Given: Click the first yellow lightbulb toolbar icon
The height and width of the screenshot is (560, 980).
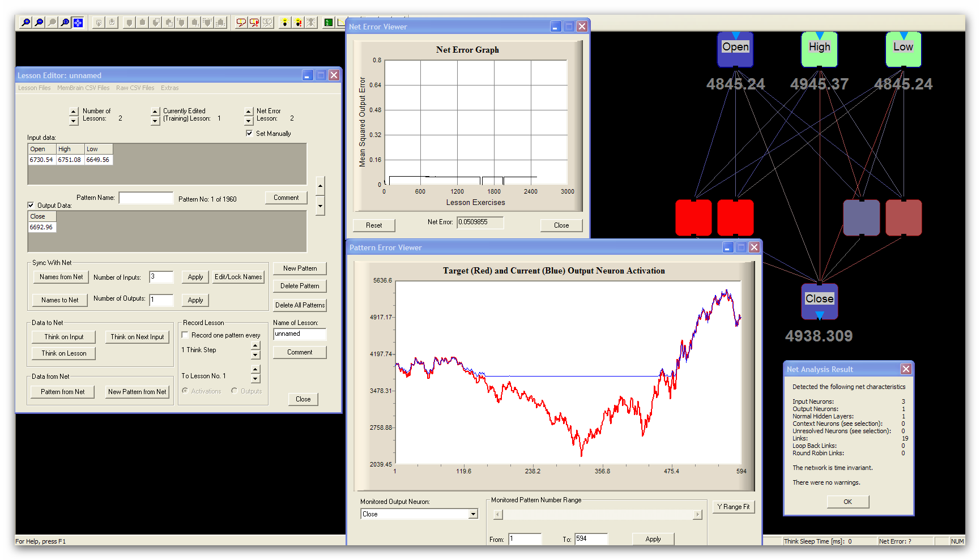Looking at the screenshot, I should (284, 23).
